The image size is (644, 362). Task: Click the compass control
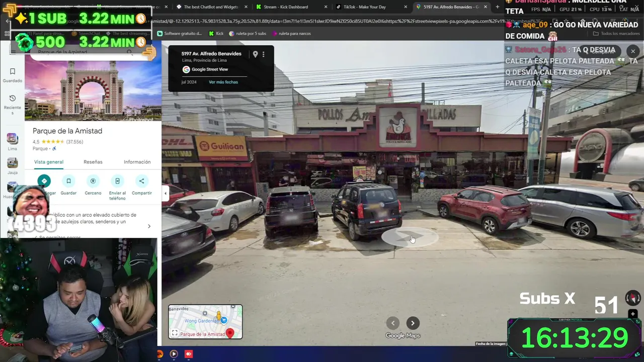coord(632,298)
